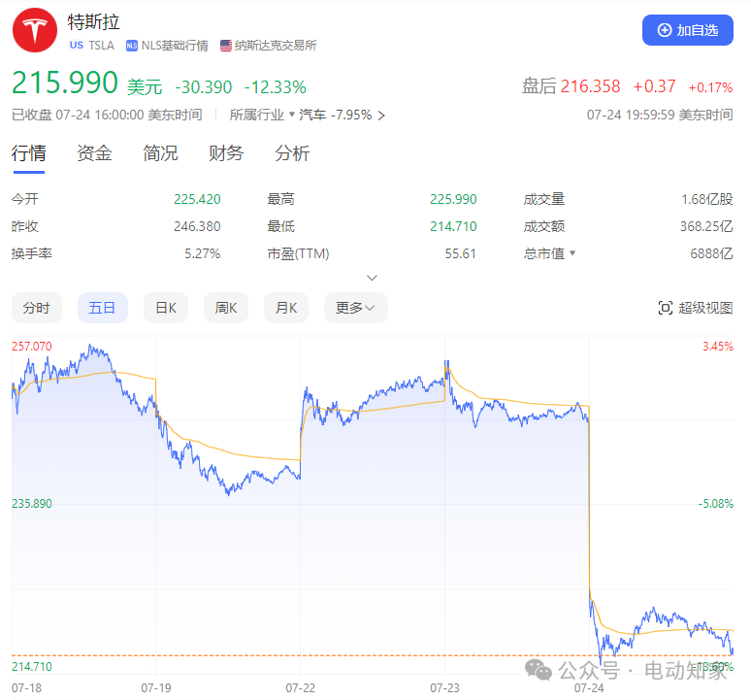
Task: Click the chart top price label 257.070
Action: [x=32, y=346]
